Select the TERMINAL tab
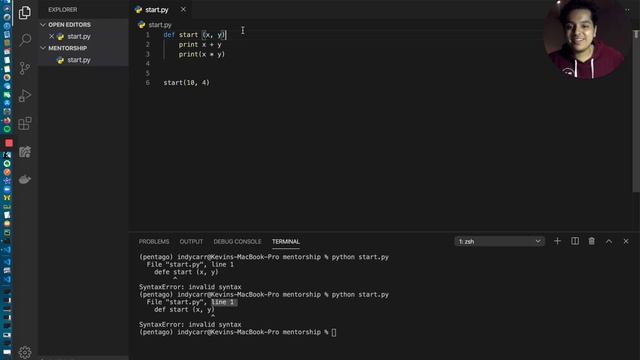 pos(286,242)
